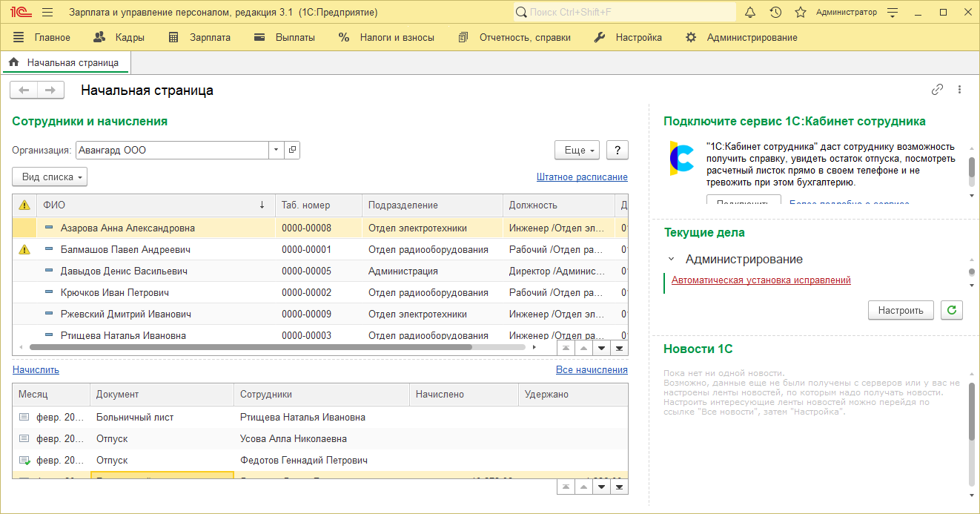Open favorites star icon
Viewport: 980px width, 514px height.
tap(801, 13)
